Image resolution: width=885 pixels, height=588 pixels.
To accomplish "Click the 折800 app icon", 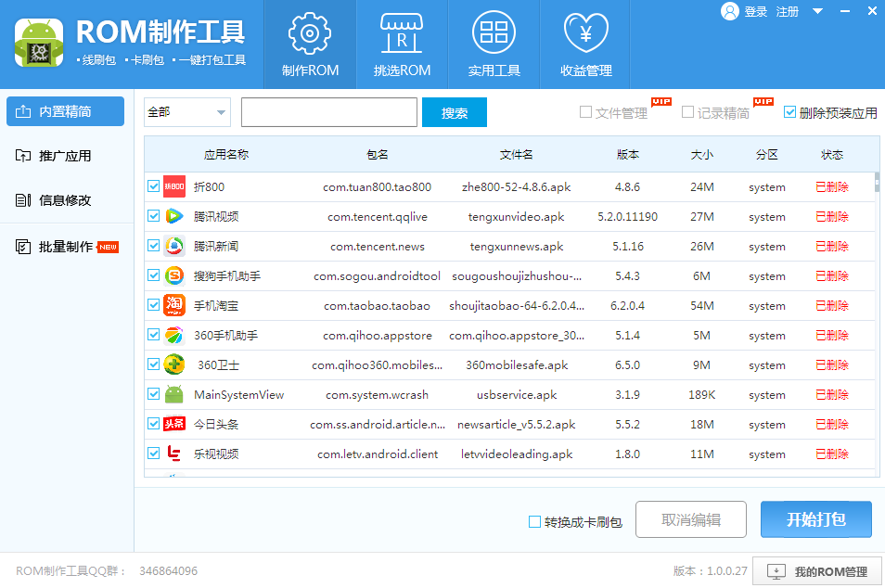I will point(174,186).
